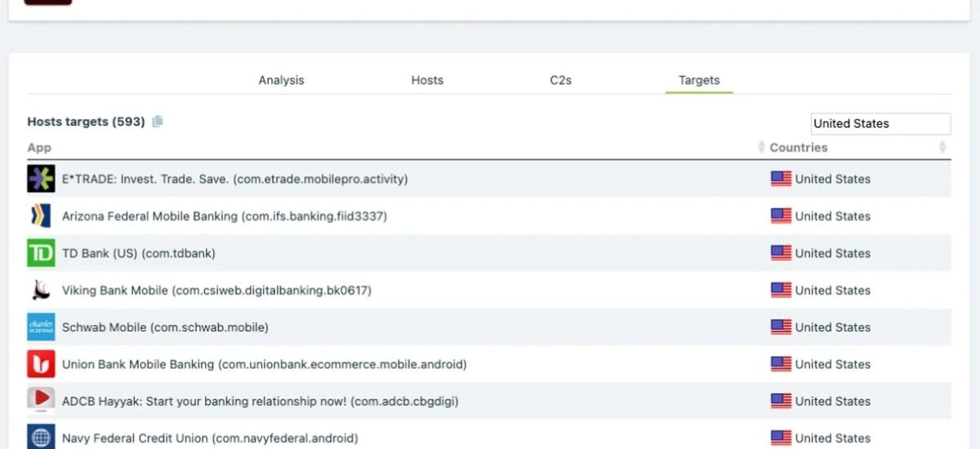Screen dimensions: 980x449
Task: Click the E*TRADE app icon
Action: coord(41,179)
